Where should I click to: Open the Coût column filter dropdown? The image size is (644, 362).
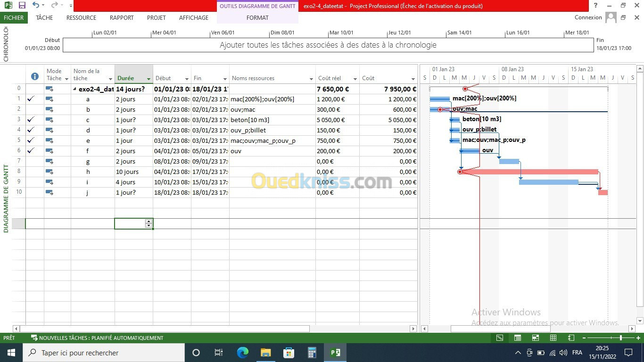click(413, 79)
